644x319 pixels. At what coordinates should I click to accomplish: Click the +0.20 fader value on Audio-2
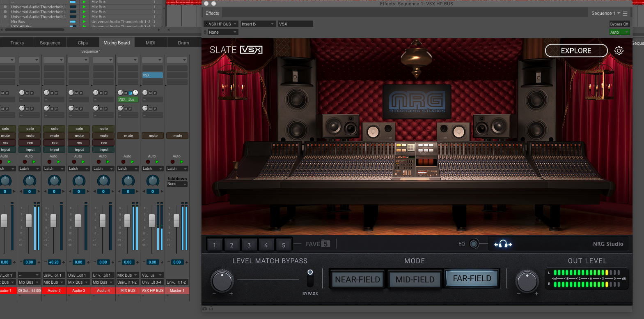click(x=54, y=262)
